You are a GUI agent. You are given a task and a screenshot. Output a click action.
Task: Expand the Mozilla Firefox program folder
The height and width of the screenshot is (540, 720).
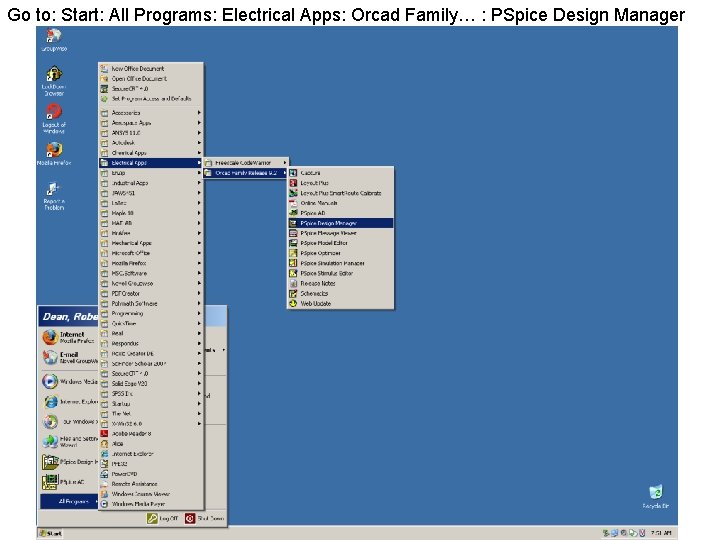click(151, 263)
